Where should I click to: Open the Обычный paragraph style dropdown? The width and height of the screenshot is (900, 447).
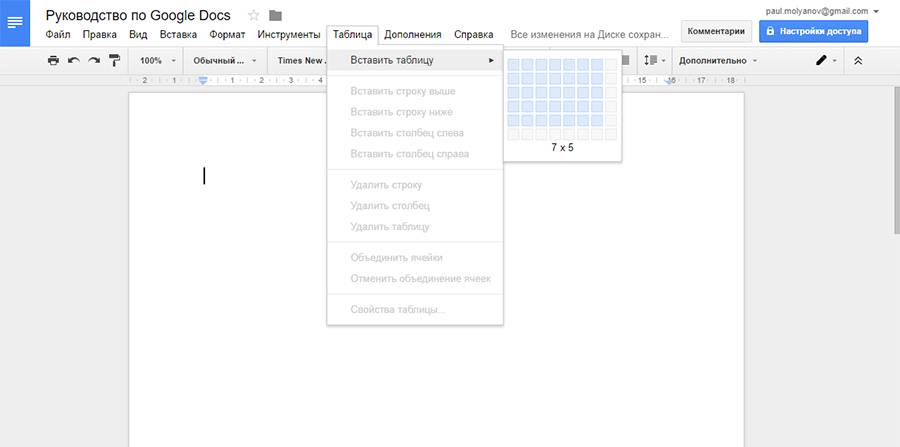(224, 60)
